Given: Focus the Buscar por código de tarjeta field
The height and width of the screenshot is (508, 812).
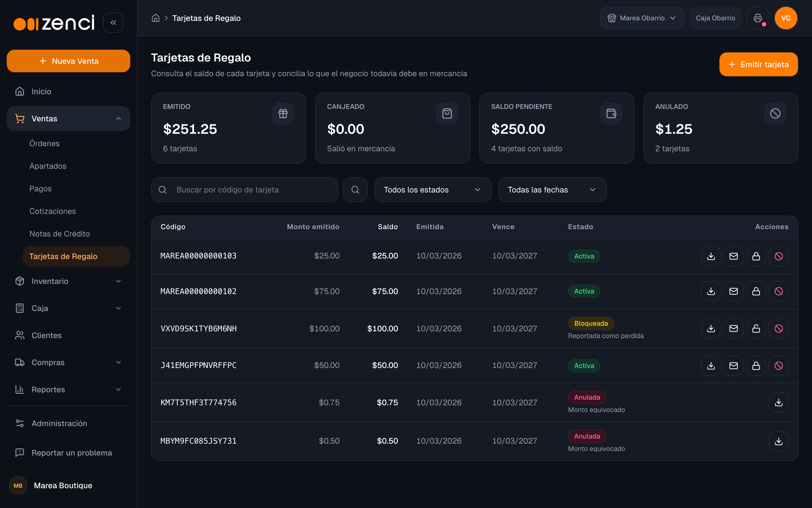Looking at the screenshot, I should tap(244, 190).
